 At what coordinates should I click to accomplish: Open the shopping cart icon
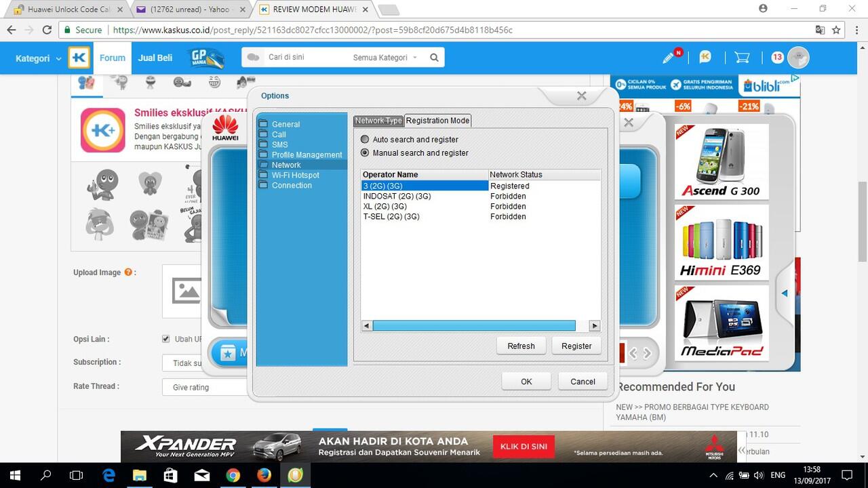[x=741, y=58]
